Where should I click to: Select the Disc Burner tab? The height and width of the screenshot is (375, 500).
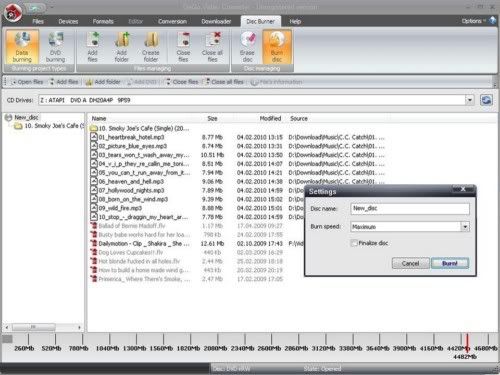pos(260,21)
